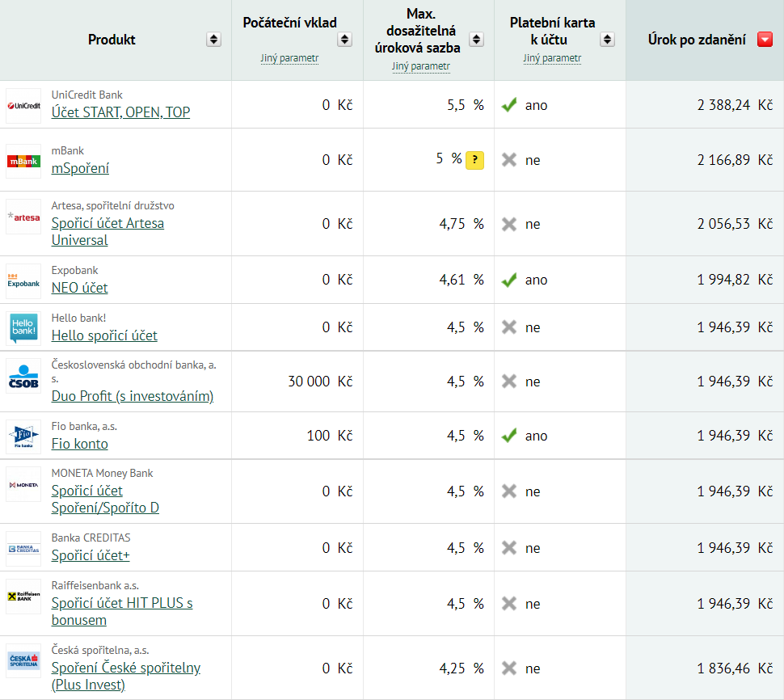784x700 pixels.
Task: Click 'ano' card value in NEO účet row
Action: 536,280
